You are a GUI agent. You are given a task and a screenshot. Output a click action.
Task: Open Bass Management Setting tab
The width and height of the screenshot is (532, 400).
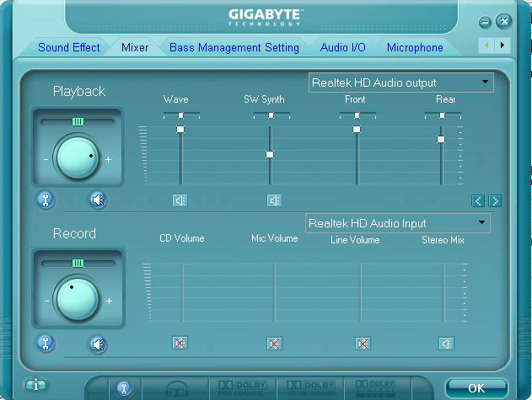coord(234,47)
